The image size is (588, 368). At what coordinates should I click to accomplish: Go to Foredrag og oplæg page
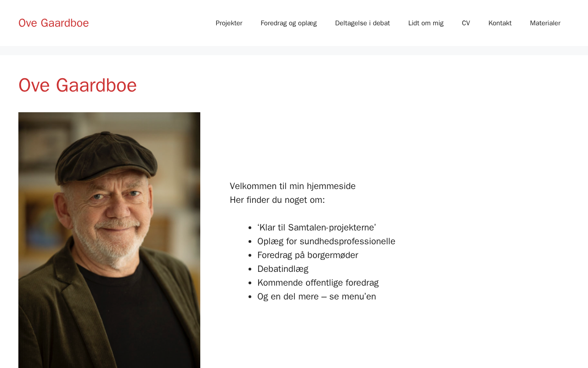[288, 23]
